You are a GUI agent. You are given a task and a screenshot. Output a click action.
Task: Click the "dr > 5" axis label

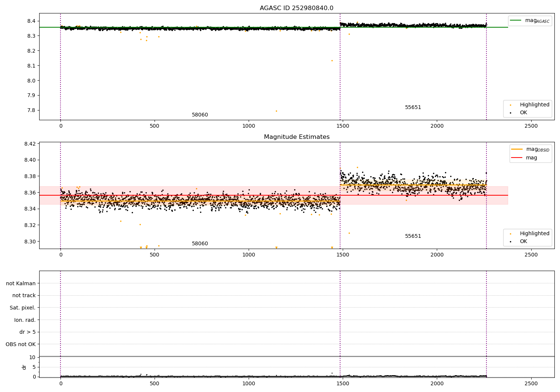tap(28, 332)
